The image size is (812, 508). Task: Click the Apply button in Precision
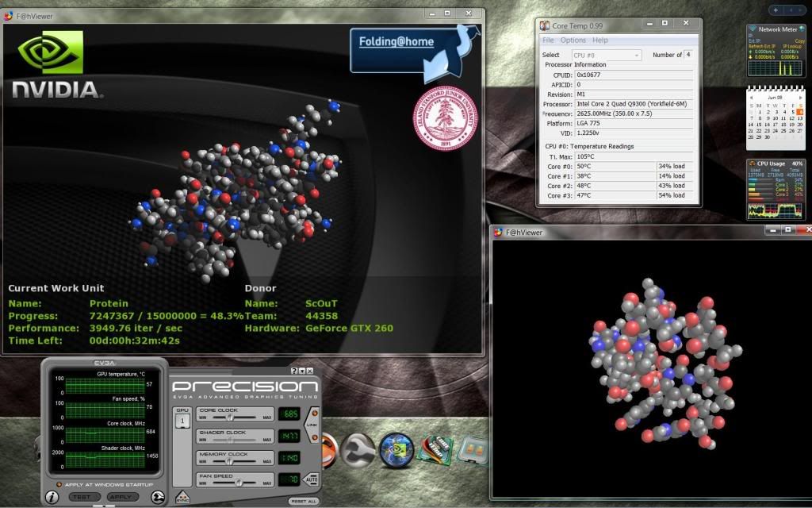[122, 497]
